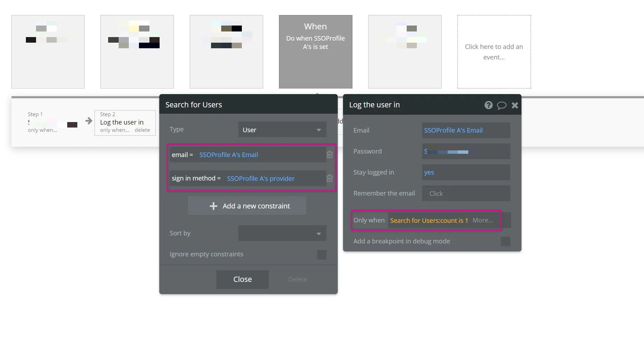This screenshot has width=644, height=355.
Task: Click Add a new constraint
Action: coord(247,206)
